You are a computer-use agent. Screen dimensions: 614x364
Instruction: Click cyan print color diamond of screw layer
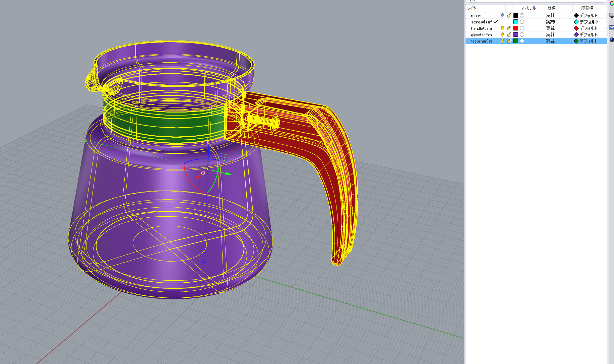tap(576, 22)
